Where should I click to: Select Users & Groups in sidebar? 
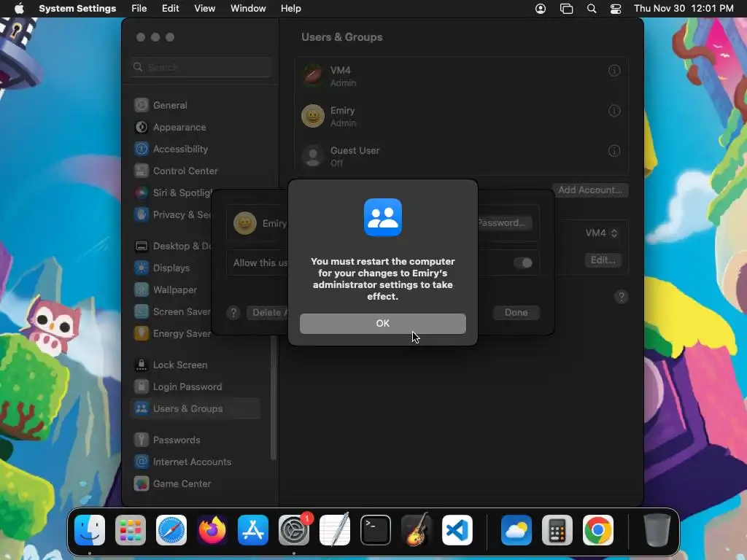[x=196, y=408]
